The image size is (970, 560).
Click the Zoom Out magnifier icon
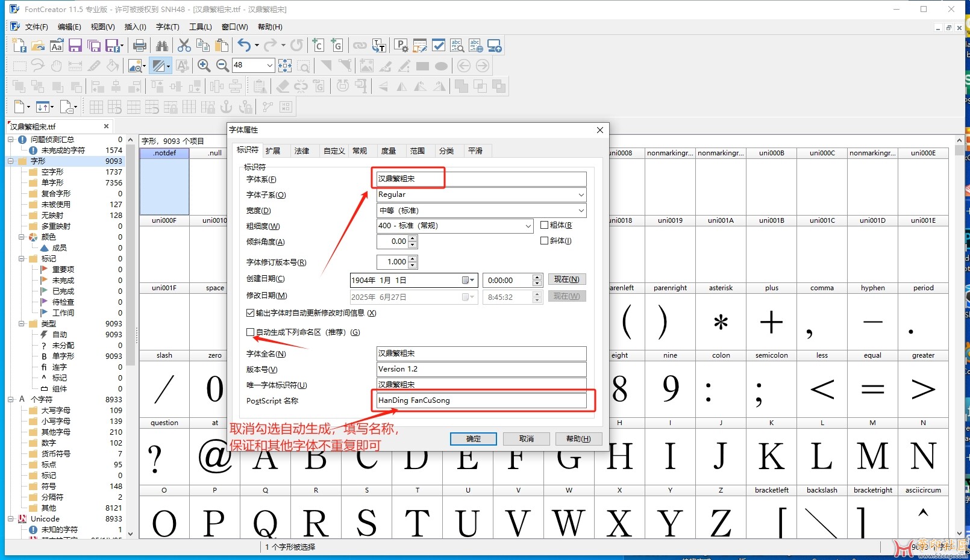click(222, 66)
